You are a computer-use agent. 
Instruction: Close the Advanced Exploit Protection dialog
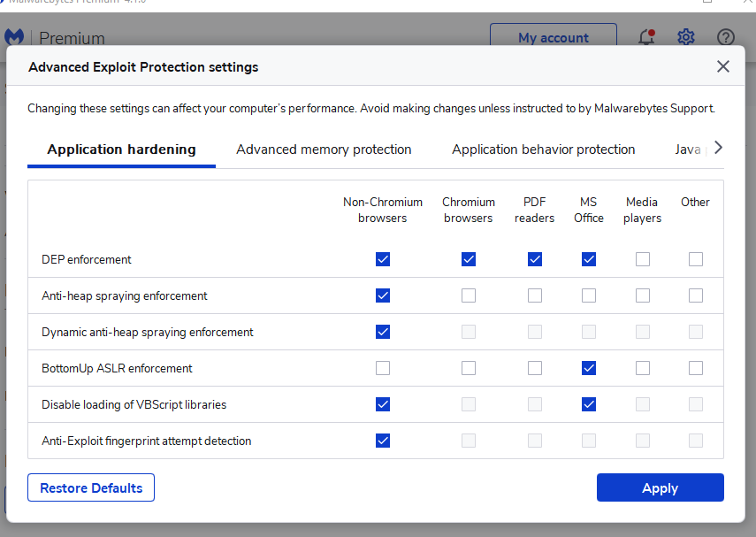tap(723, 66)
